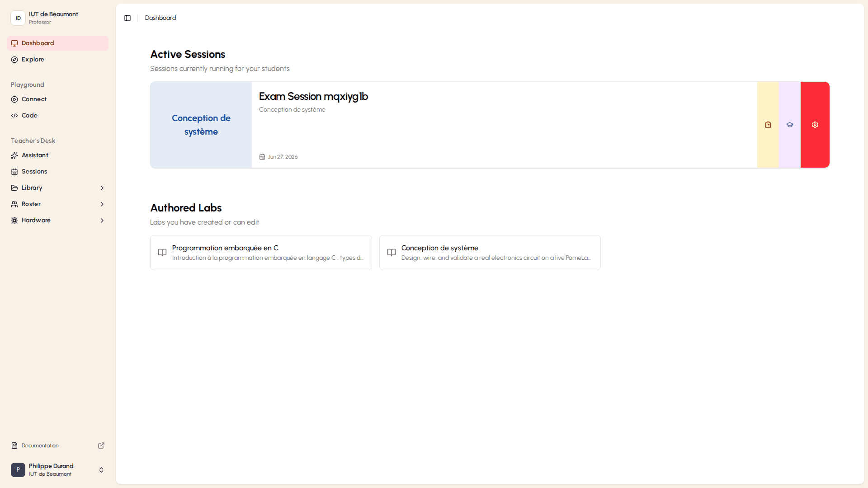Click the Dashboard monitor icon

click(x=14, y=43)
